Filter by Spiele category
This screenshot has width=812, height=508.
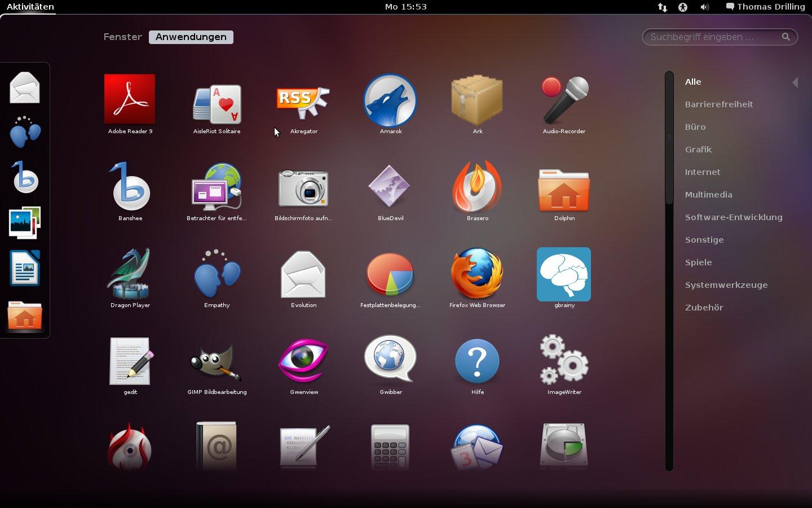pos(699,262)
